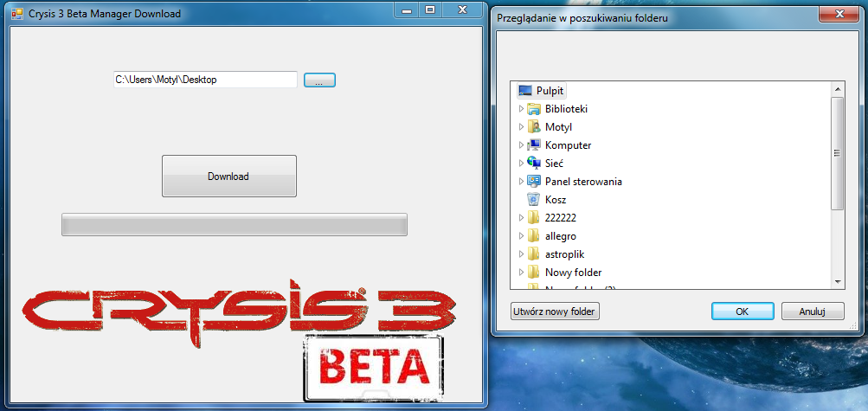The image size is (868, 411).
Task: Select the 'Nowy folder' folder icon
Action: 534,273
